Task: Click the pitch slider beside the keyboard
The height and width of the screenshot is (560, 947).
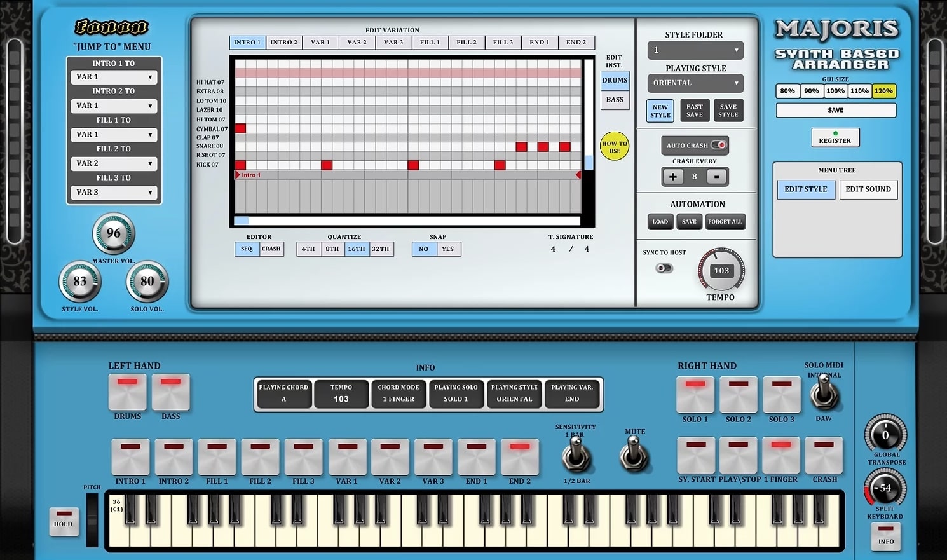Action: coord(92,521)
